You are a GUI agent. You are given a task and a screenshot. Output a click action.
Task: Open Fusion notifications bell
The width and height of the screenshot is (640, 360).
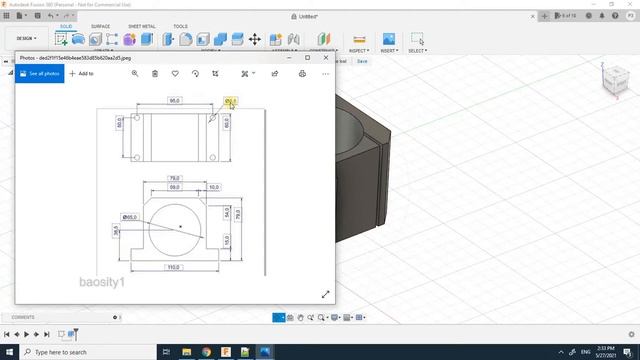pos(602,16)
